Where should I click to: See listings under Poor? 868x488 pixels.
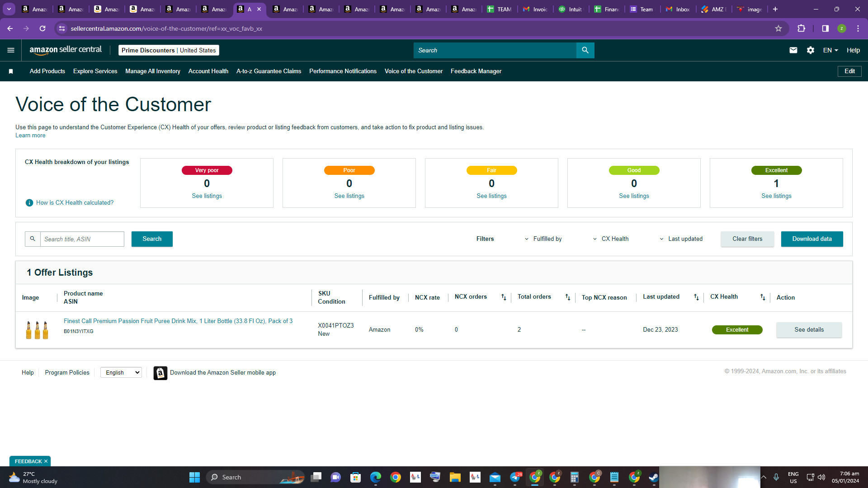[349, 196]
